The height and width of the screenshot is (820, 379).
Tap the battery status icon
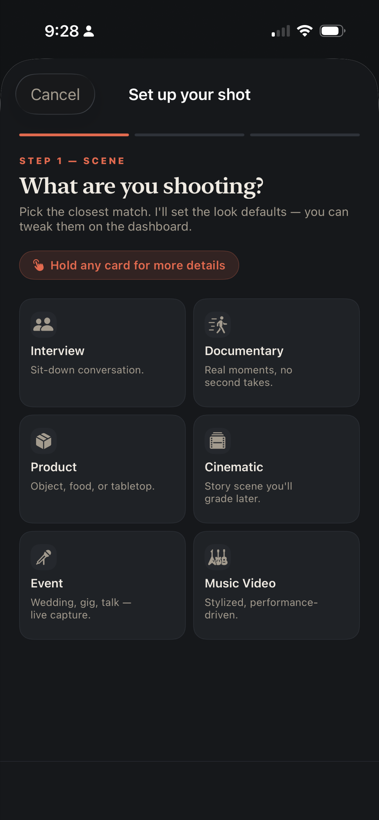point(332,31)
